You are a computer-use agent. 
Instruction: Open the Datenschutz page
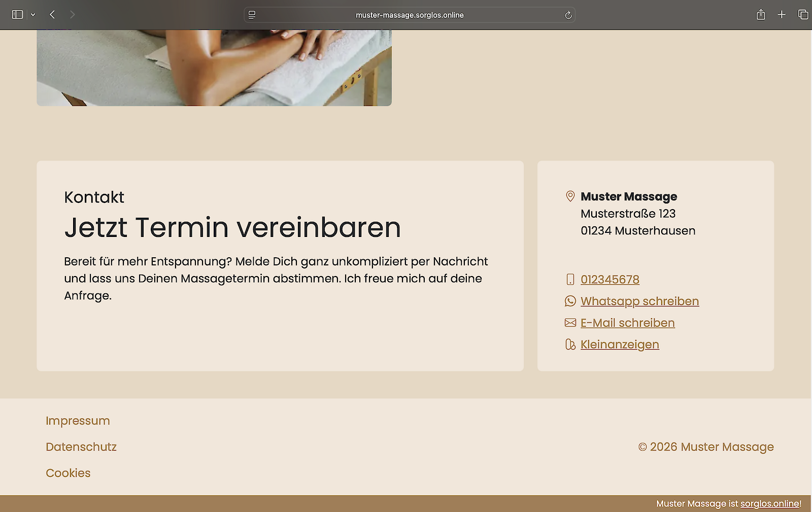tap(81, 447)
